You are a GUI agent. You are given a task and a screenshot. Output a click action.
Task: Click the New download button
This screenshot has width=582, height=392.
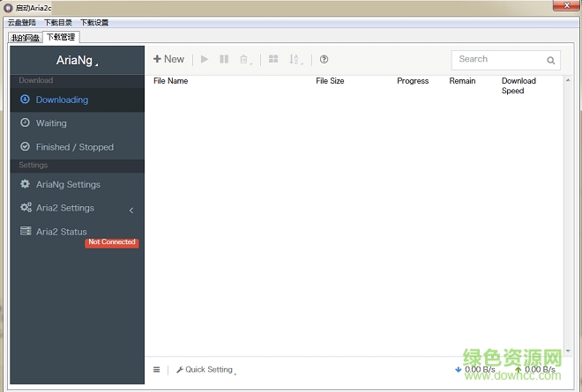[x=169, y=59]
